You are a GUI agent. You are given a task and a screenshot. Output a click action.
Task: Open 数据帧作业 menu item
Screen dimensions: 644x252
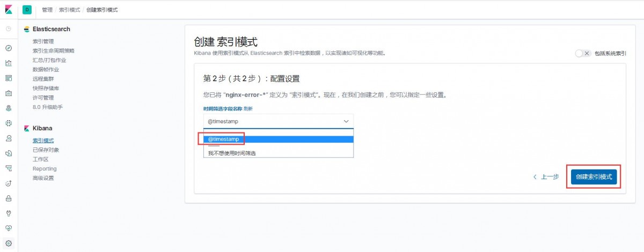tap(46, 70)
